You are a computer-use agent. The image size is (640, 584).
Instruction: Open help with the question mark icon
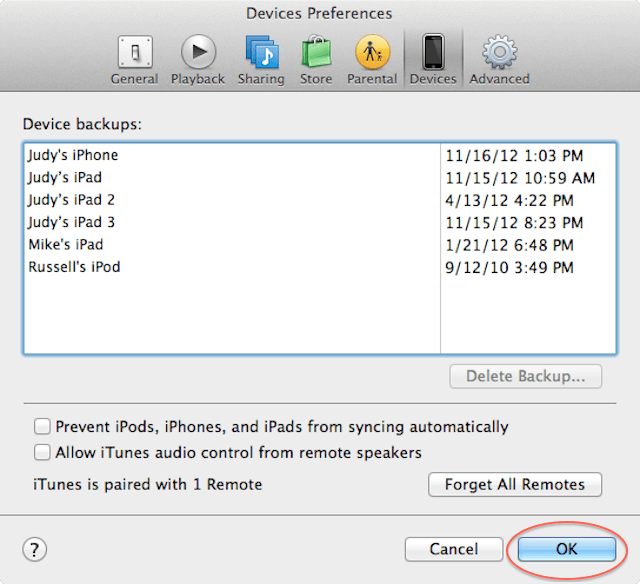(x=34, y=549)
